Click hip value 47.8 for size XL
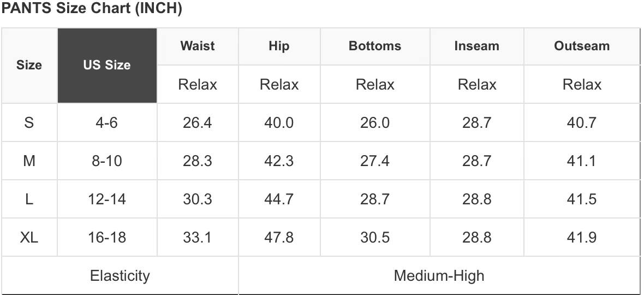The height and width of the screenshot is (295, 644). (x=279, y=238)
